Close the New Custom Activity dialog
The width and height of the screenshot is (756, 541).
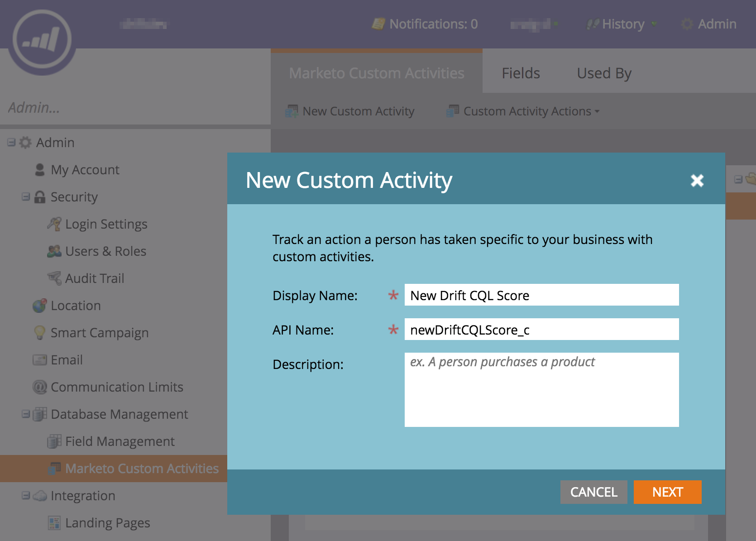[x=697, y=180]
